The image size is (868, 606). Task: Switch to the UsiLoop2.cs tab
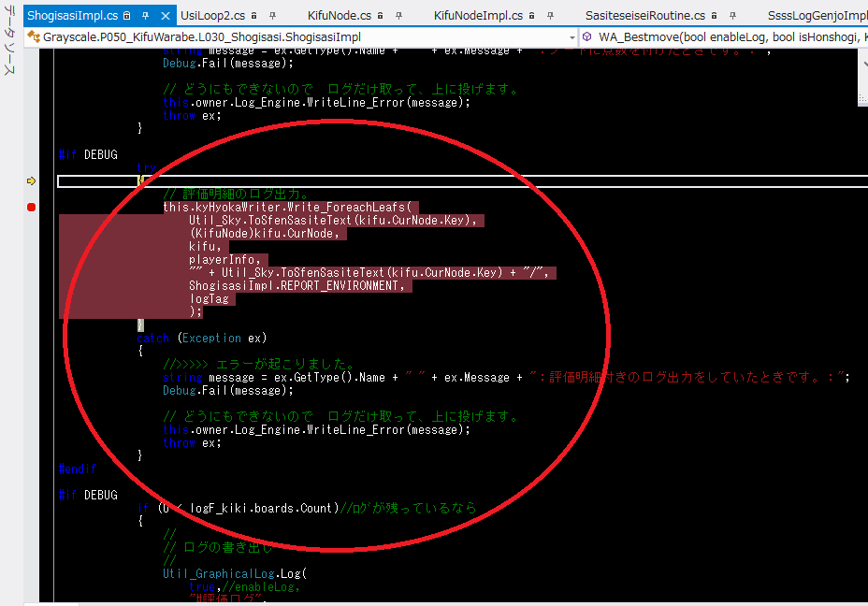[213, 16]
